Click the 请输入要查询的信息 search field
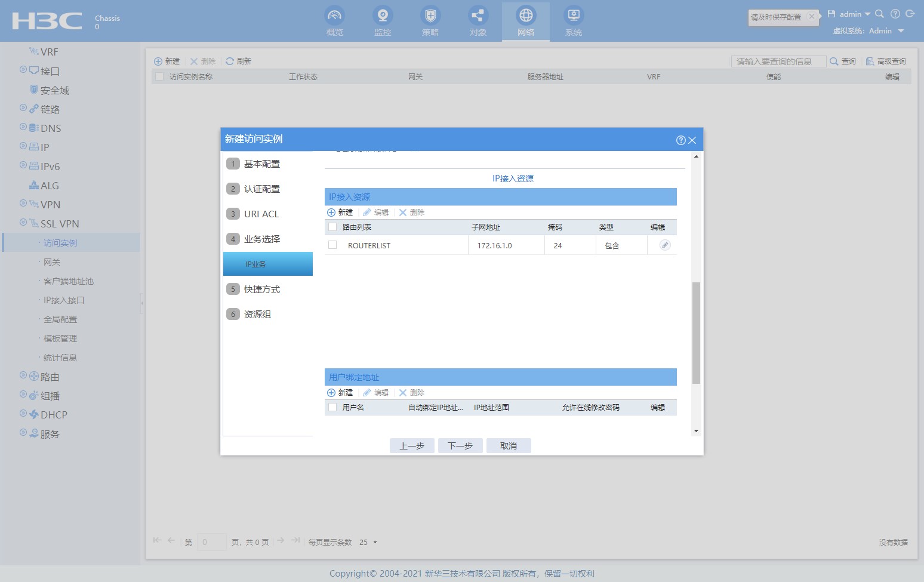Screen dimensions: 924x582 click(x=779, y=61)
